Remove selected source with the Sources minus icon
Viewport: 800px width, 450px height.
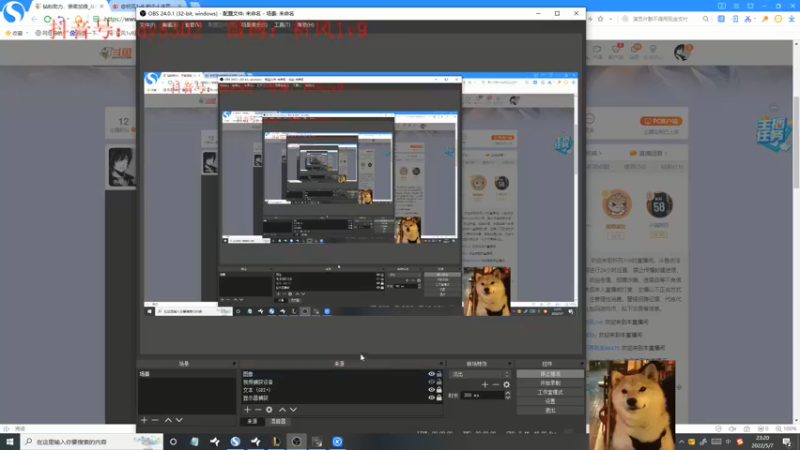pyautogui.click(x=258, y=409)
